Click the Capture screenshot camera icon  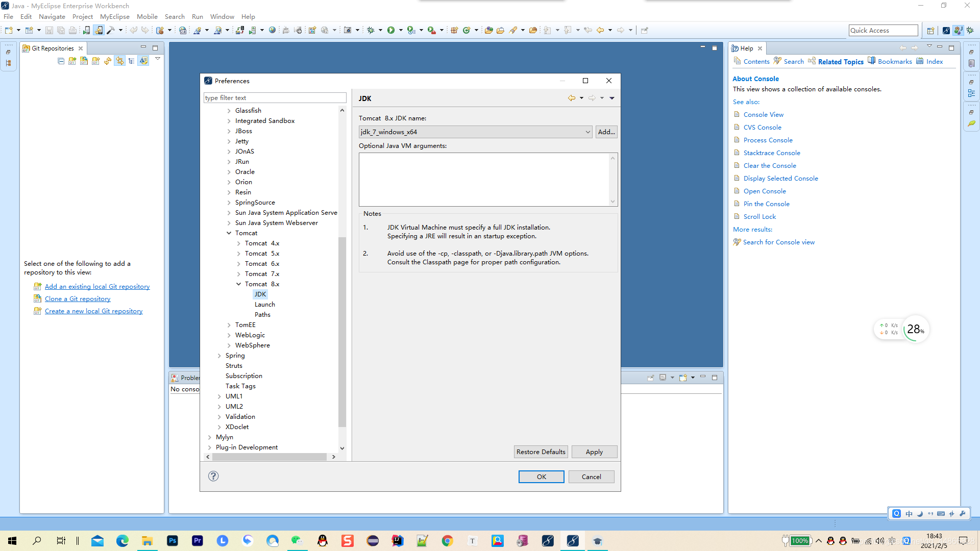coord(348,31)
